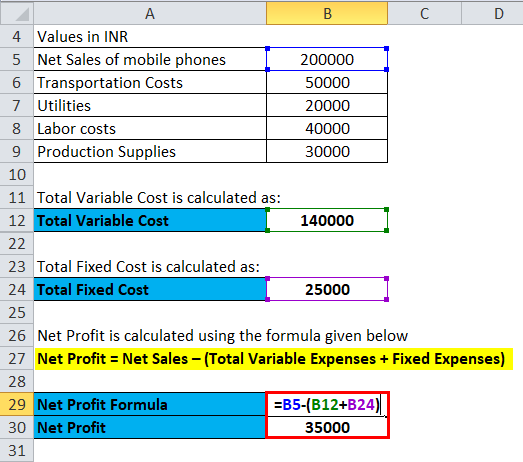Select row 12 header

(17, 220)
